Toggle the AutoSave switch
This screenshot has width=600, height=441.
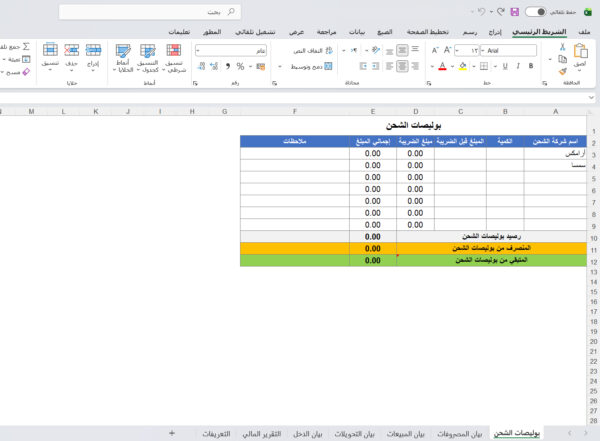pyautogui.click(x=535, y=12)
